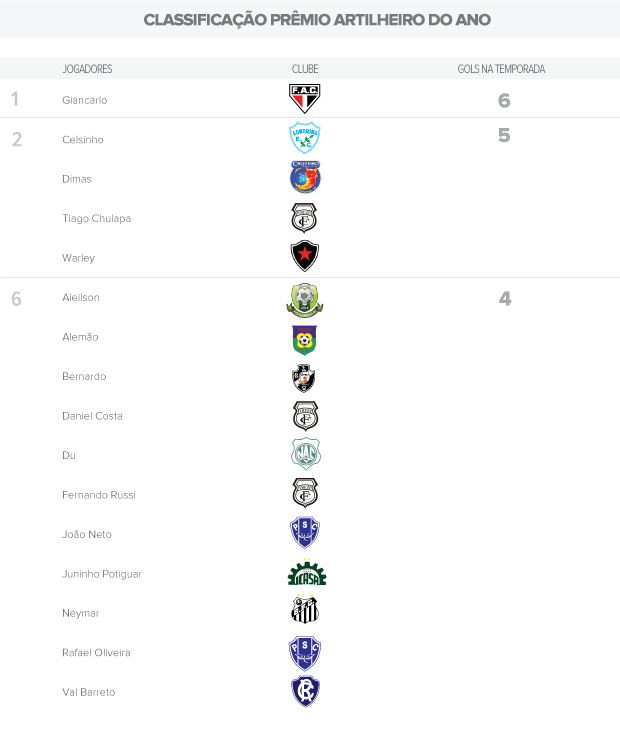Image resolution: width=620 pixels, height=731 pixels.
Task: Click the player name João Neto
Action: pos(87,534)
